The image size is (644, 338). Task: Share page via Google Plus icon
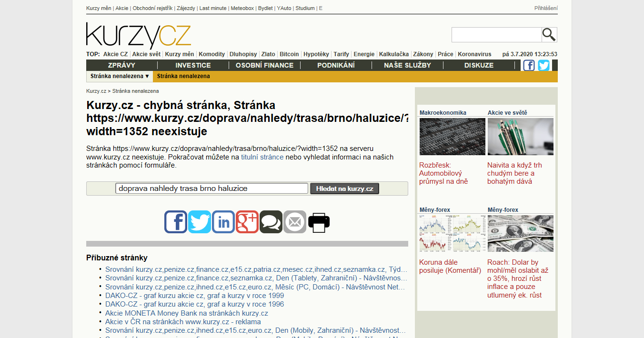247,222
